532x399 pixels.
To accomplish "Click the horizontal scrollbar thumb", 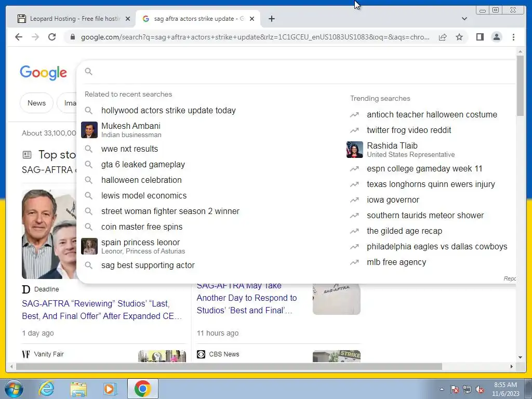I will [229, 366].
